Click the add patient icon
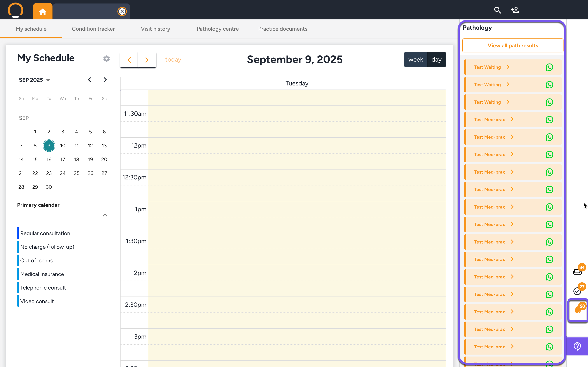This screenshot has width=588, height=367. click(x=515, y=10)
